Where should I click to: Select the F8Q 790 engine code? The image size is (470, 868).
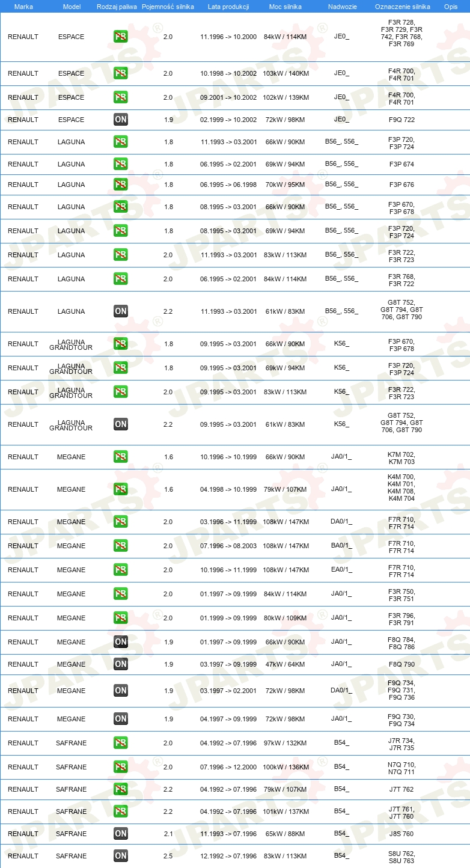pyautogui.click(x=401, y=664)
